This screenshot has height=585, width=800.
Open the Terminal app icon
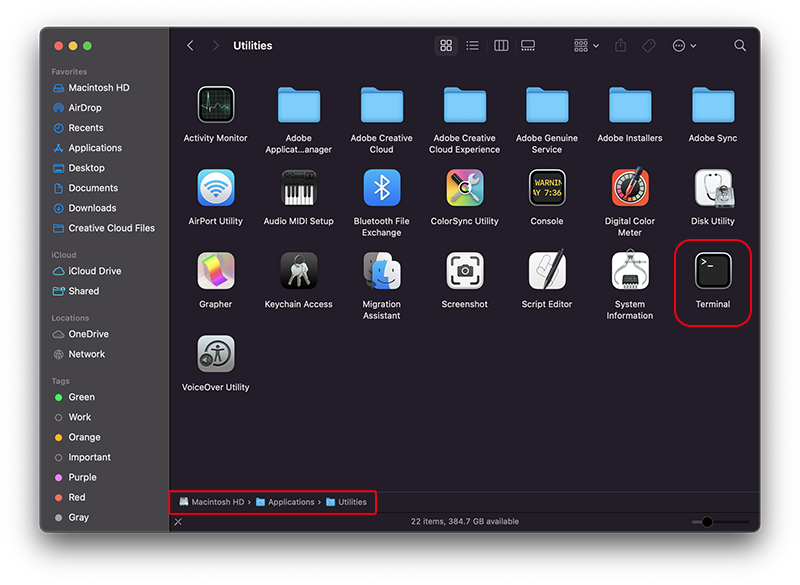click(713, 271)
